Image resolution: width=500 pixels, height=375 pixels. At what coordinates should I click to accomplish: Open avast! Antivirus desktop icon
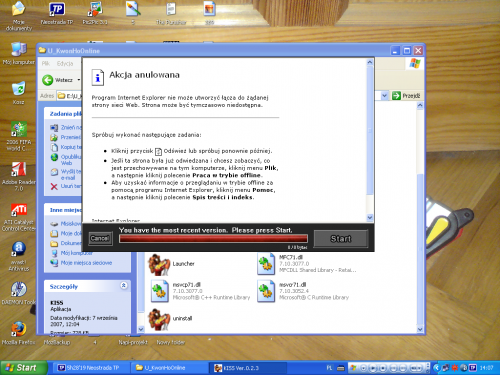point(19,256)
